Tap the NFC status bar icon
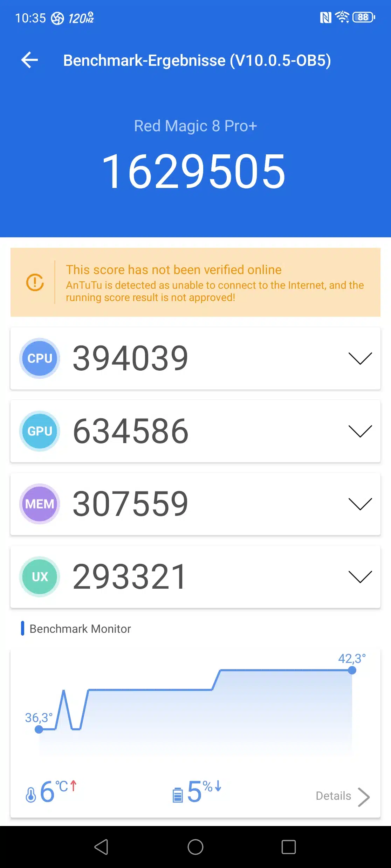This screenshot has height=868, width=391. (326, 17)
